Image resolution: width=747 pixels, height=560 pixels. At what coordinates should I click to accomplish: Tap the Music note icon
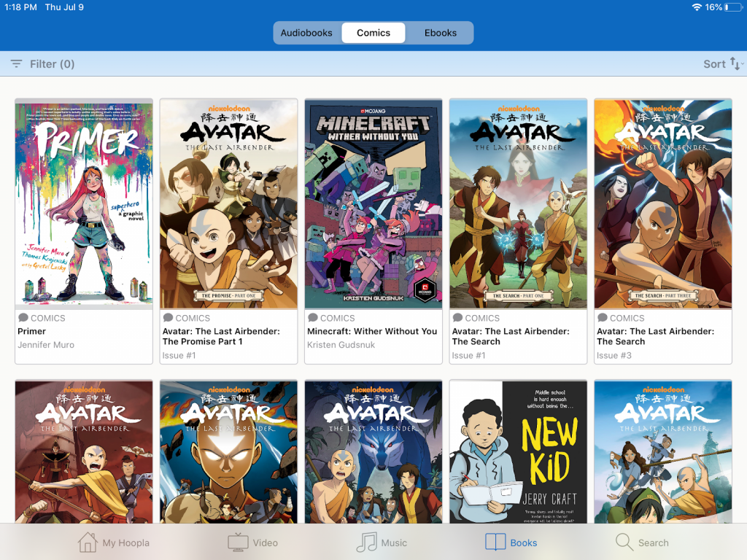pyautogui.click(x=367, y=542)
